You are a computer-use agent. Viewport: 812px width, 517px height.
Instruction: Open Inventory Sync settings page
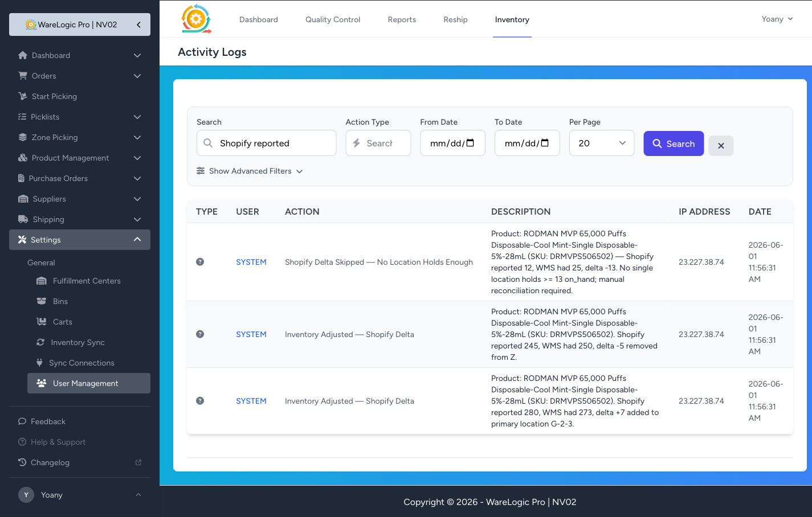click(89, 342)
